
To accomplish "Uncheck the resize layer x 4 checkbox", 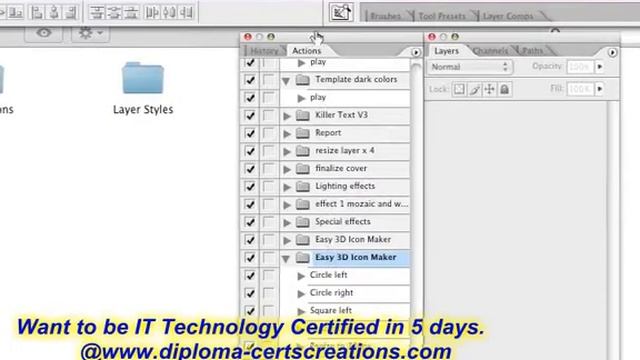I will tap(250, 151).
